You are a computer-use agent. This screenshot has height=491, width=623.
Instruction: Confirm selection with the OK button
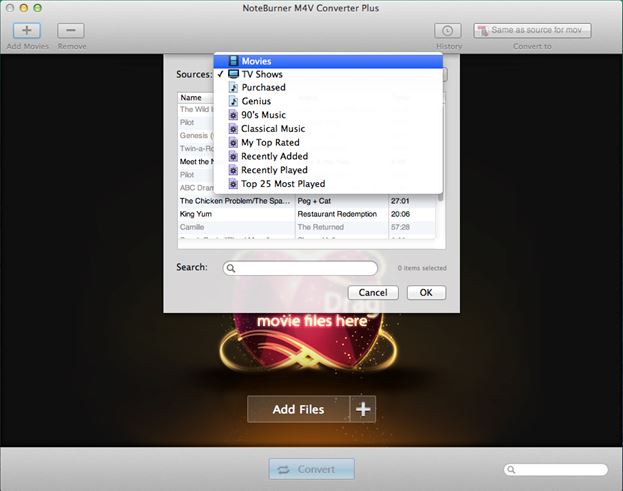(x=426, y=293)
